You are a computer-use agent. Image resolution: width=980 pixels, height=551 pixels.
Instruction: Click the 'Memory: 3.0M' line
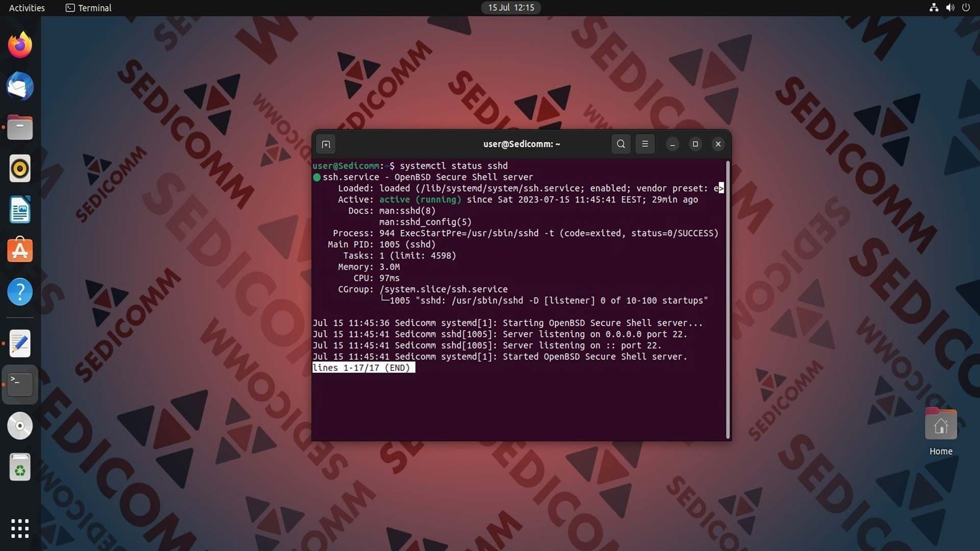point(369,267)
